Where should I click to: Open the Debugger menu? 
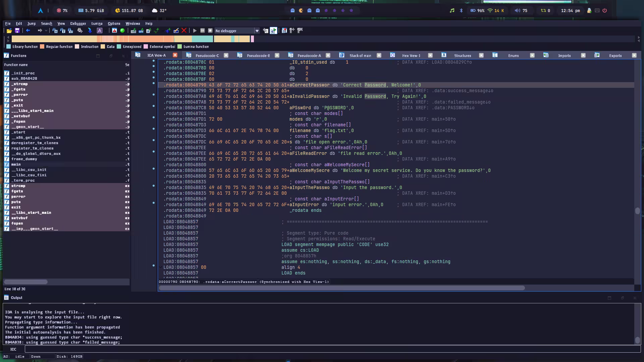click(78, 23)
